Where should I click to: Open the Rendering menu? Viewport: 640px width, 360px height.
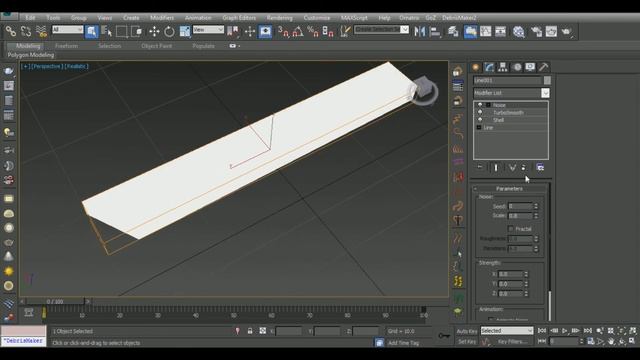pos(280,18)
